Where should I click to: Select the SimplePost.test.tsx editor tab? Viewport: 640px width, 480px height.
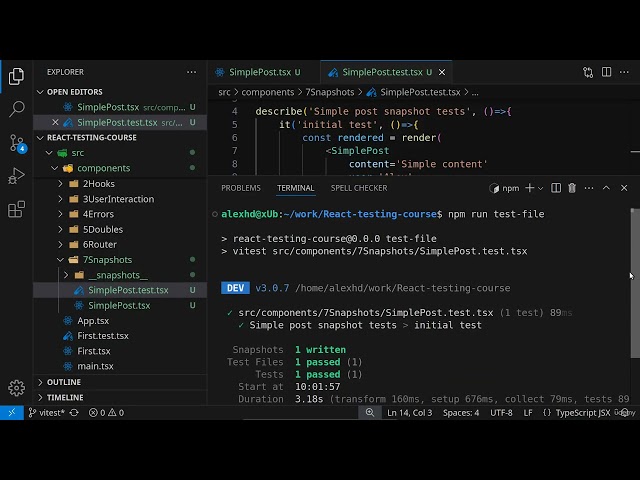tap(382, 72)
